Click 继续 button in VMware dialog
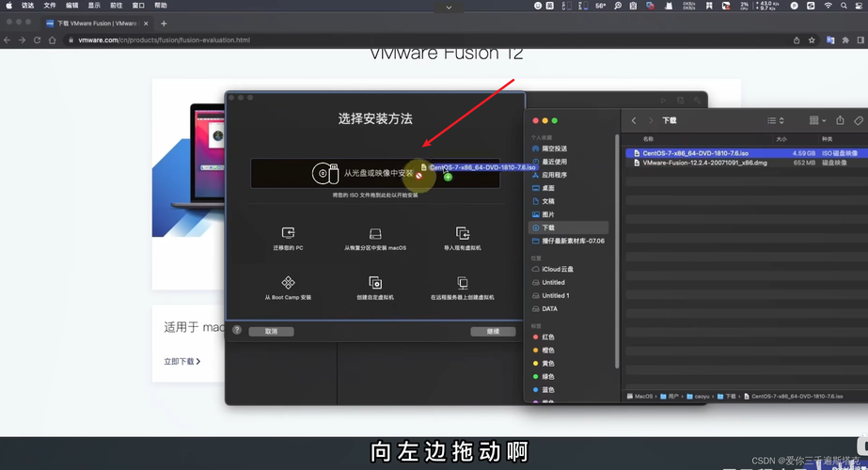 tap(493, 331)
